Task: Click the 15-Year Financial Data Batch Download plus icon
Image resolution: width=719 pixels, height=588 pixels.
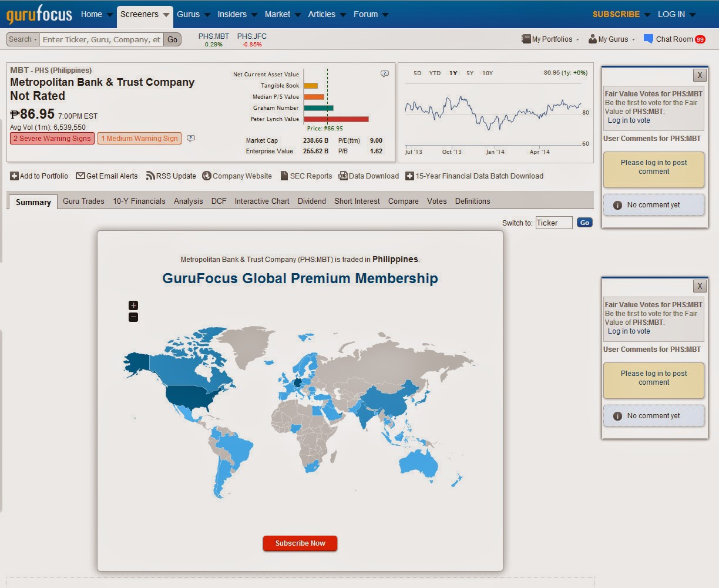Action: [x=409, y=176]
